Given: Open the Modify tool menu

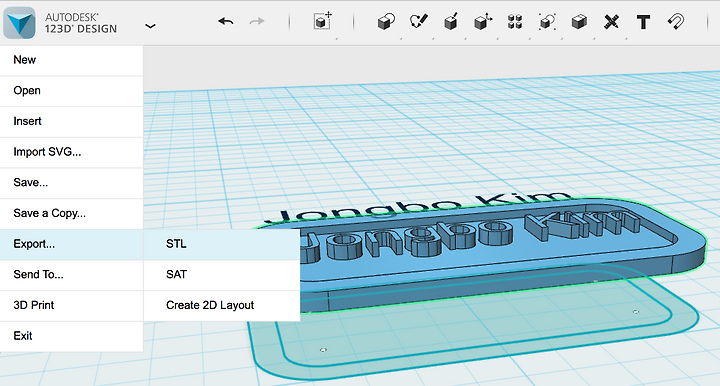Looking at the screenshot, I should point(483,21).
